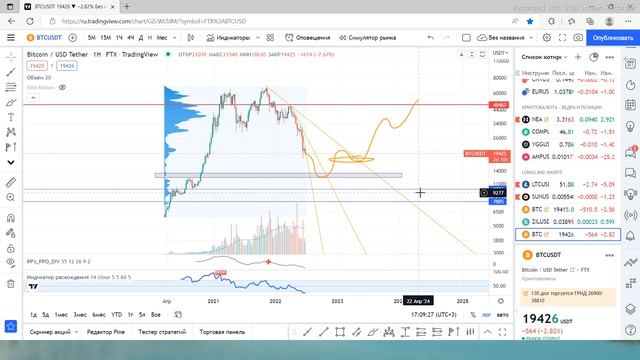Toggle visibility of the Eliot indicator
The image size is (640, 360).
(62, 87)
